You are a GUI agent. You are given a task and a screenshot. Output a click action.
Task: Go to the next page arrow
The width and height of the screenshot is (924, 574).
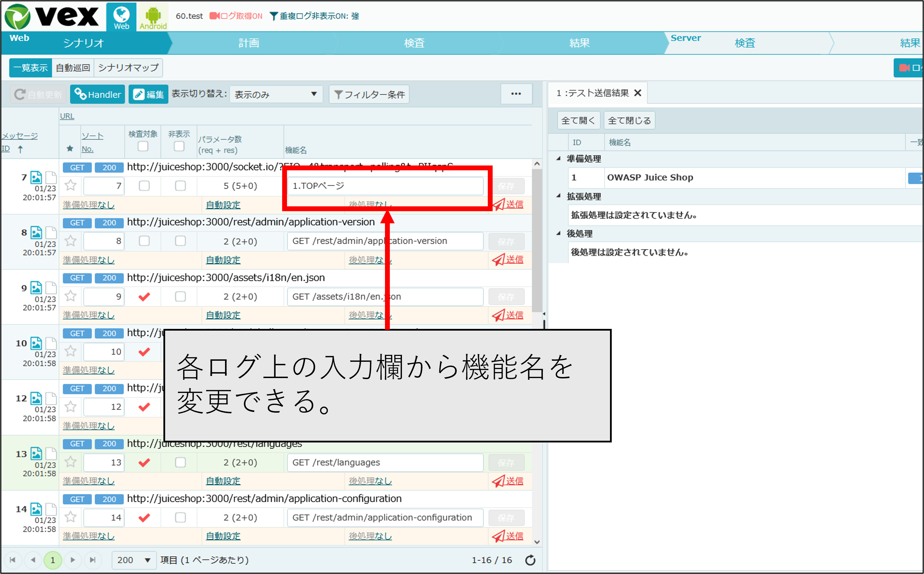coord(72,560)
